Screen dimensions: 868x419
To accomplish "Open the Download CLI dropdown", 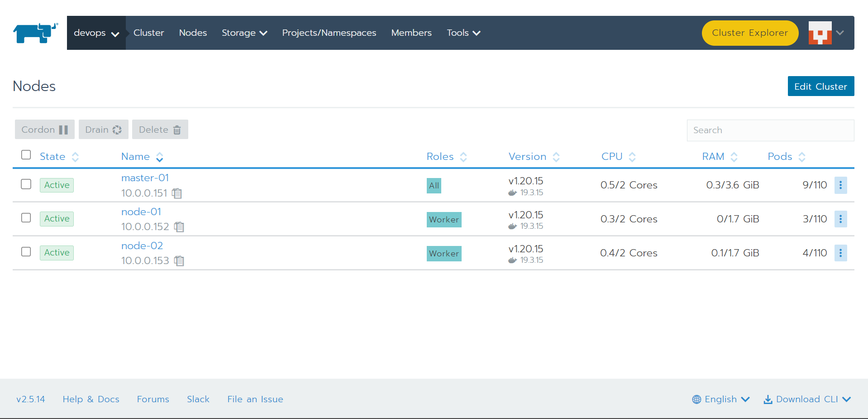I will [x=807, y=399].
